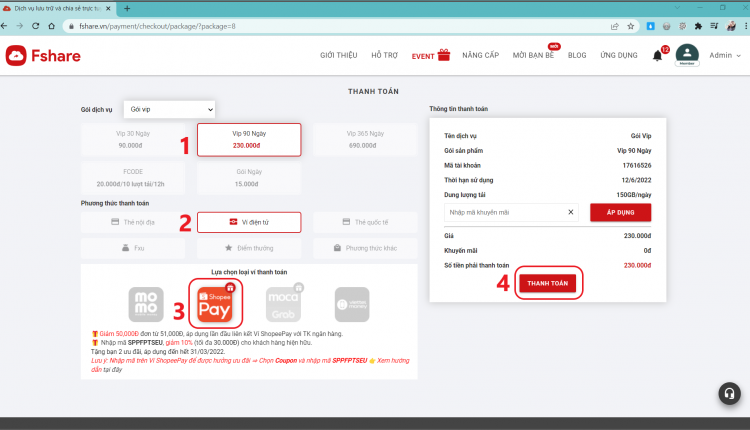
Task: Click the browser profile picture icon
Action: tap(730, 26)
